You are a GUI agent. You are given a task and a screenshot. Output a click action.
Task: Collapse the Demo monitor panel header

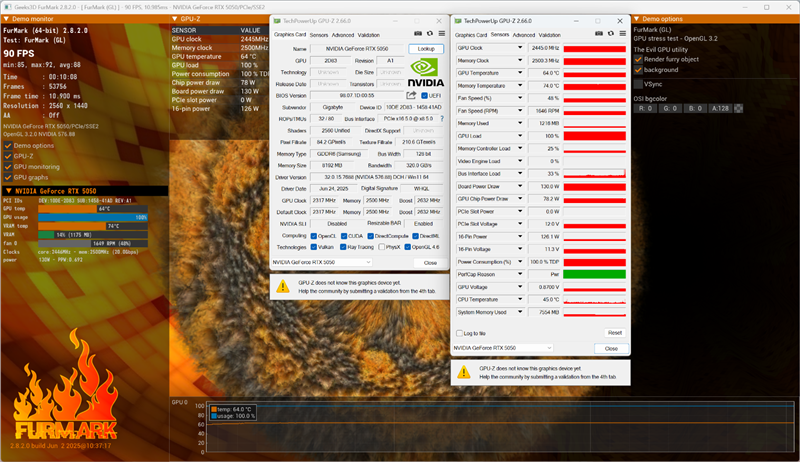[6, 19]
